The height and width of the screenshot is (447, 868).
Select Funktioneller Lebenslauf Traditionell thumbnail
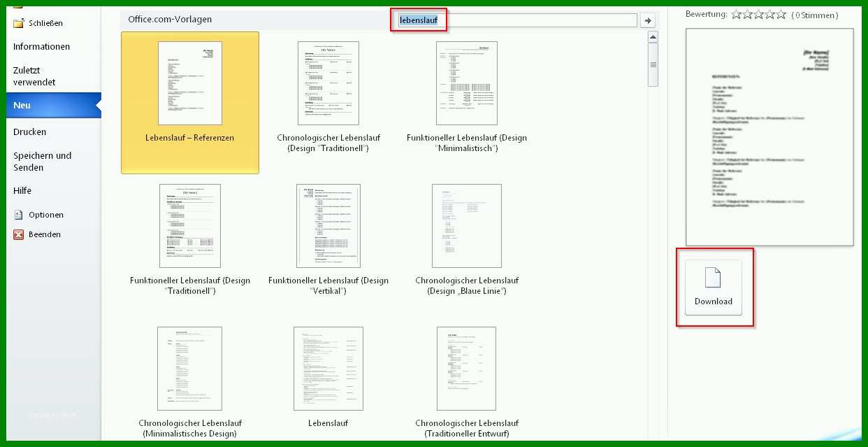[190, 226]
